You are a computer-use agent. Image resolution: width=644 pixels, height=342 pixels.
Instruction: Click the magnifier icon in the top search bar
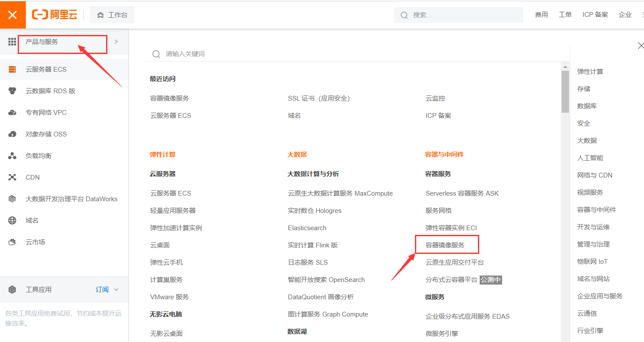(404, 15)
